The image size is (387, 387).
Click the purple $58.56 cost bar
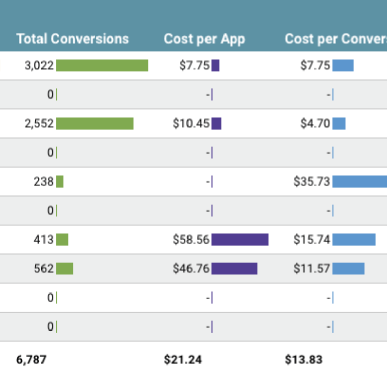click(240, 239)
